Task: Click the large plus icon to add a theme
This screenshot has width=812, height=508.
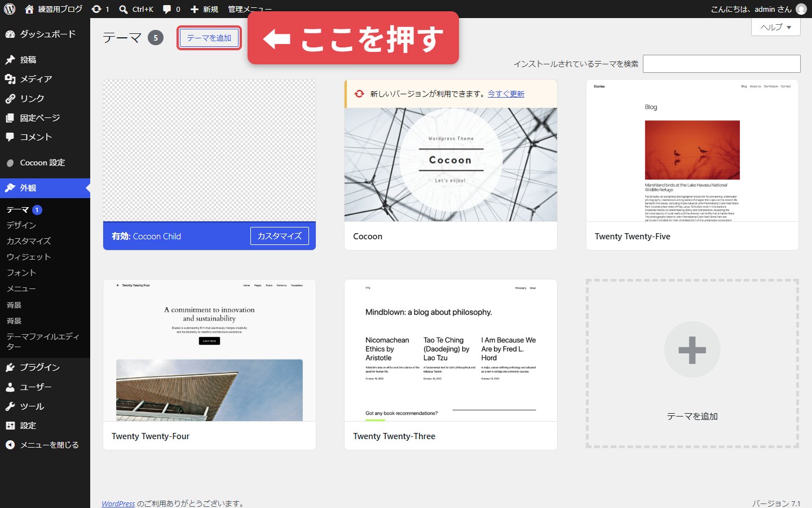Action: point(692,350)
